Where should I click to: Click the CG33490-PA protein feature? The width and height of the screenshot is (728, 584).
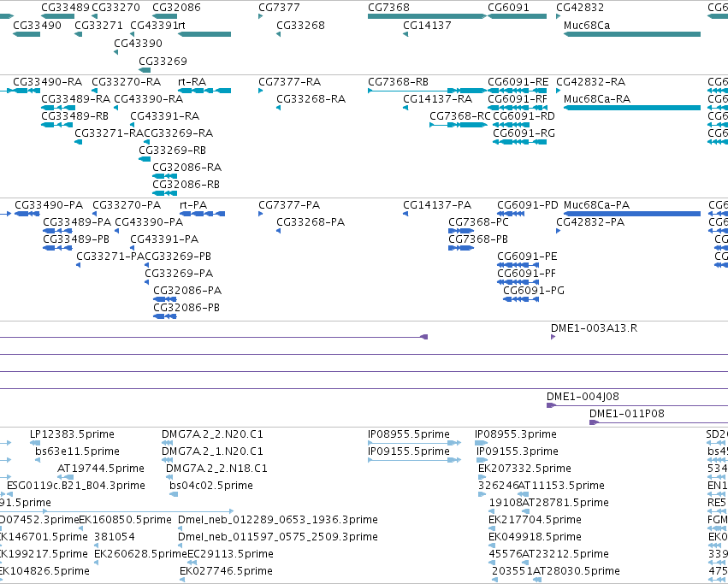[x=27, y=214]
